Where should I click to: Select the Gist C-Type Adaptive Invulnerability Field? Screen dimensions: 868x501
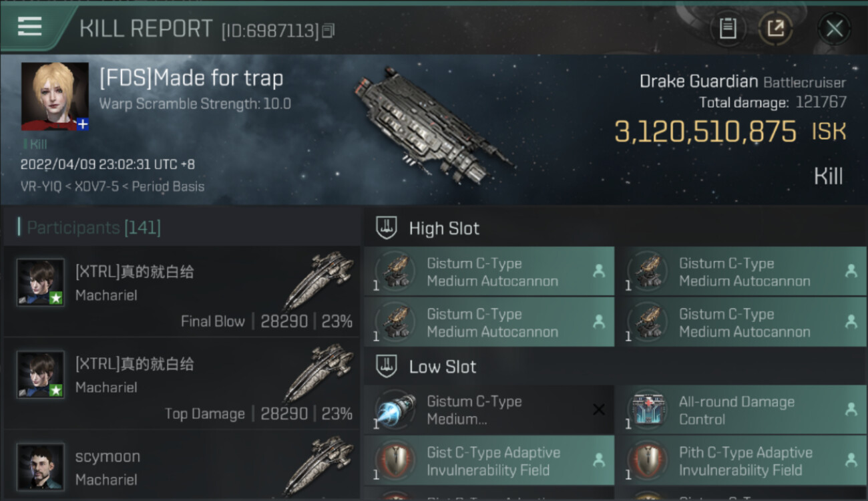(x=489, y=461)
